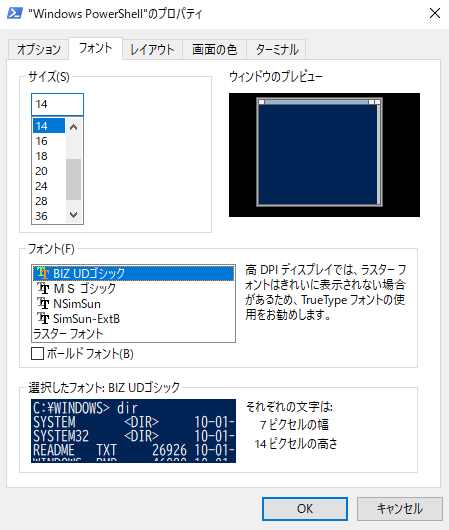
Task: Select the BIZ UDゴシック font
Action: pos(133,273)
